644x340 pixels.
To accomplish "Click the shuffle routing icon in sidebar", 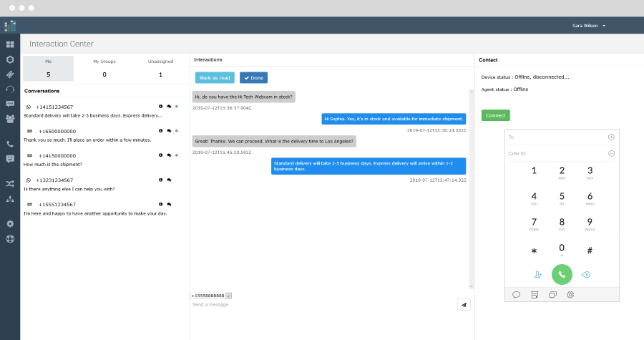I will coord(10,184).
